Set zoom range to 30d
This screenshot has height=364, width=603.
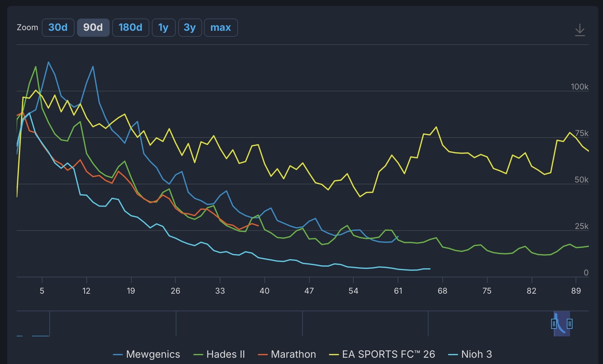coord(58,28)
